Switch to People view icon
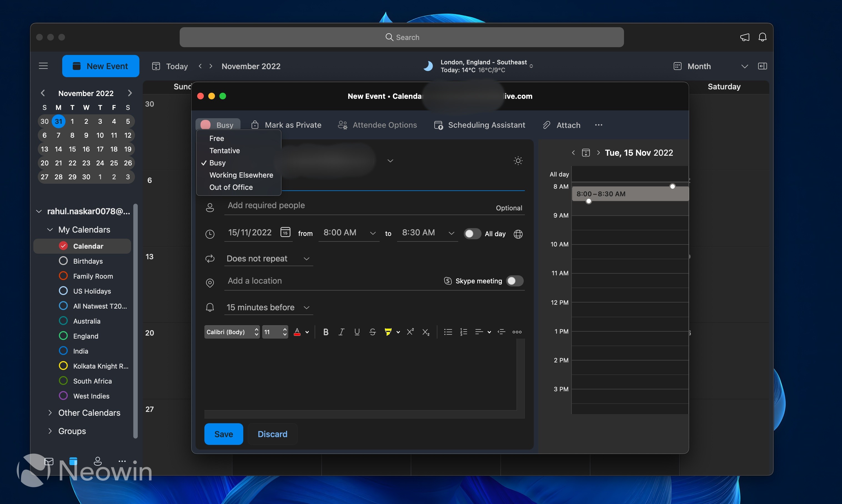Viewport: 842px width, 504px height. click(x=97, y=461)
